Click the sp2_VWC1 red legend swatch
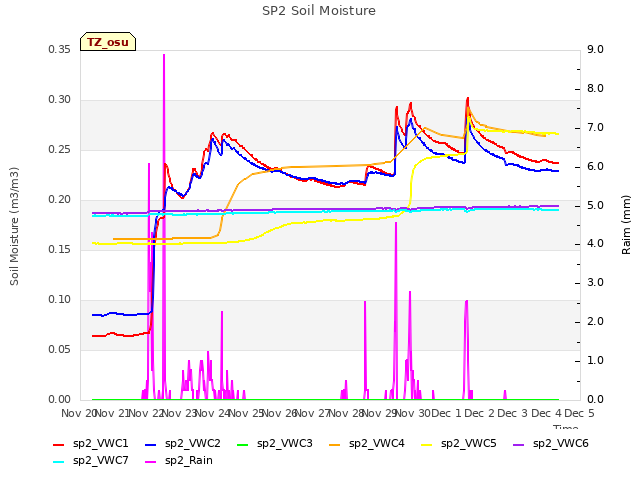This screenshot has height=480, width=640. [x=59, y=444]
